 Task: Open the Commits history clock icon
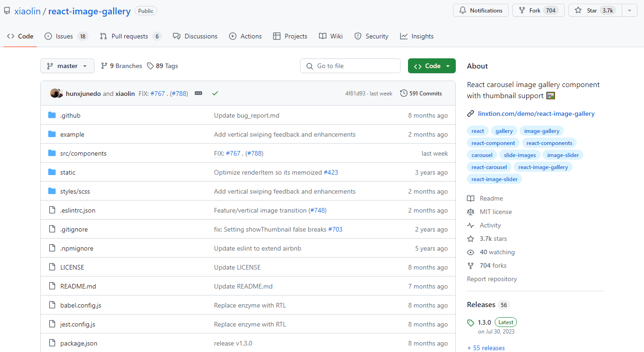tap(403, 93)
